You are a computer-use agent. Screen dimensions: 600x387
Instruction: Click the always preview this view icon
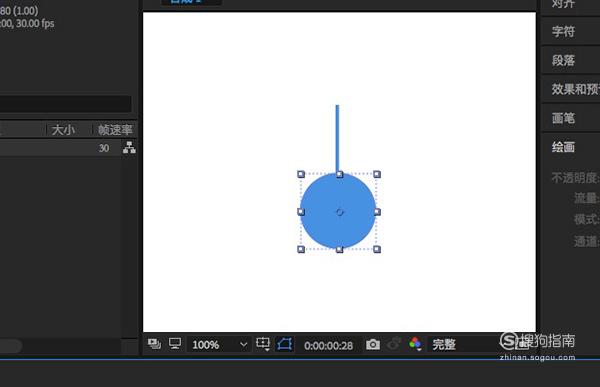[154, 344]
